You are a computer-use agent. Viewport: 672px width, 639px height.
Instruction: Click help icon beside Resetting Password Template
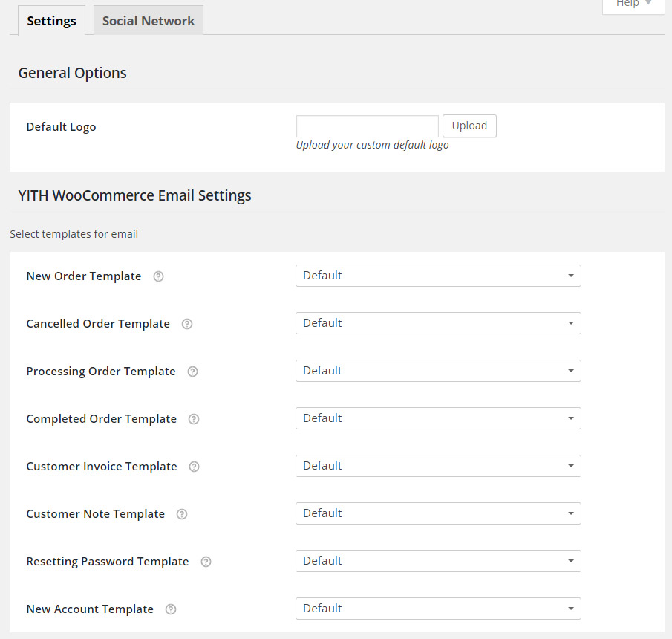point(206,562)
